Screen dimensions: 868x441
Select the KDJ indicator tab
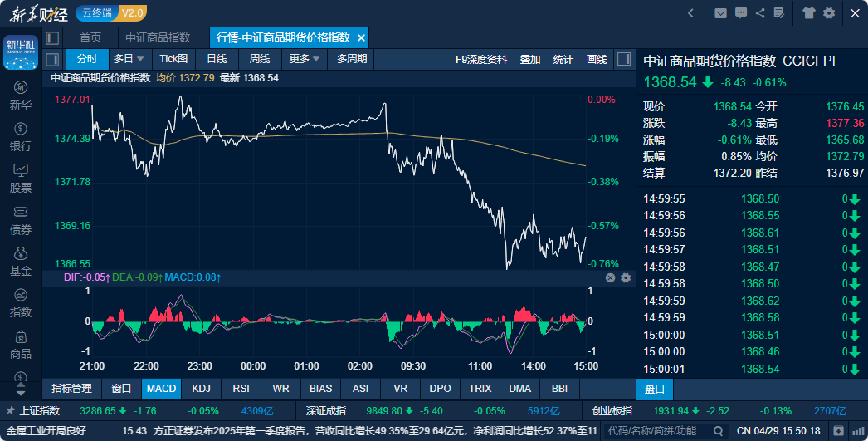(201, 388)
